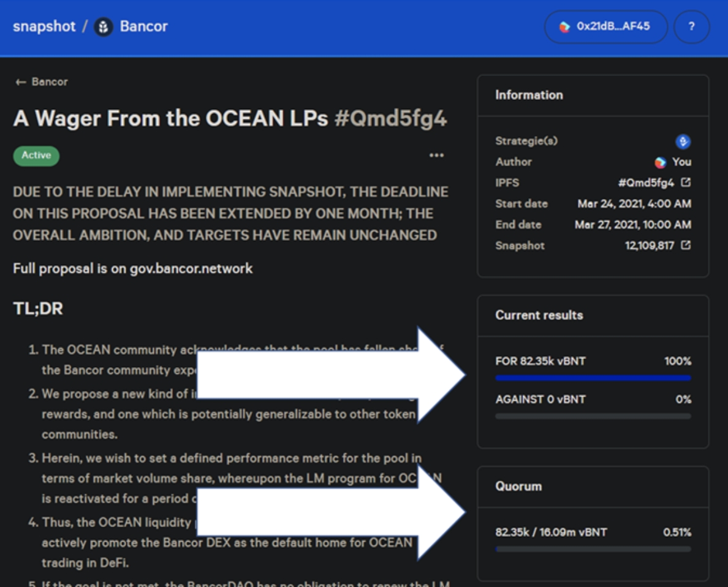Select the Bancor space name in header

(143, 27)
